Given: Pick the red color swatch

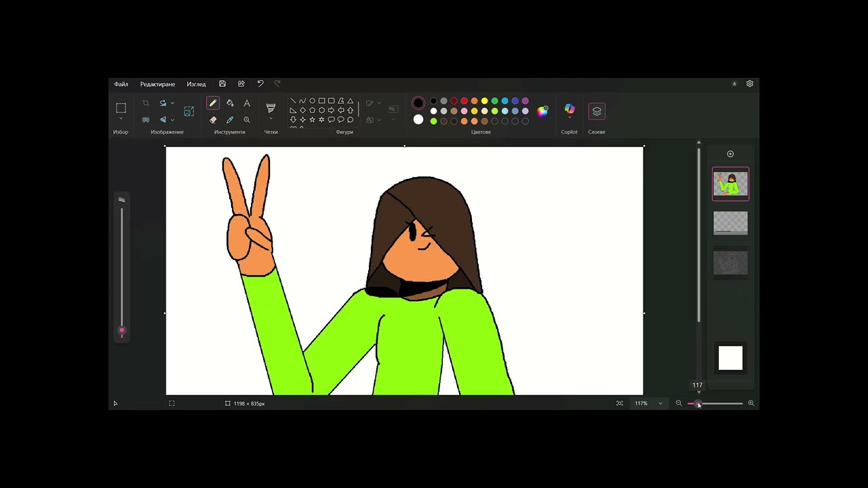Looking at the screenshot, I should [464, 101].
